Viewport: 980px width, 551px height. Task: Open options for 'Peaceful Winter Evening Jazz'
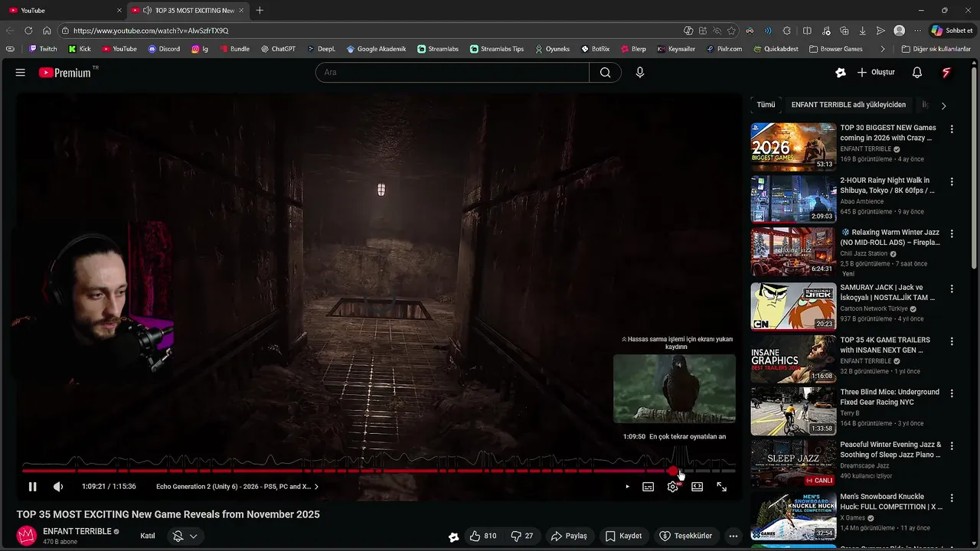pyautogui.click(x=952, y=446)
